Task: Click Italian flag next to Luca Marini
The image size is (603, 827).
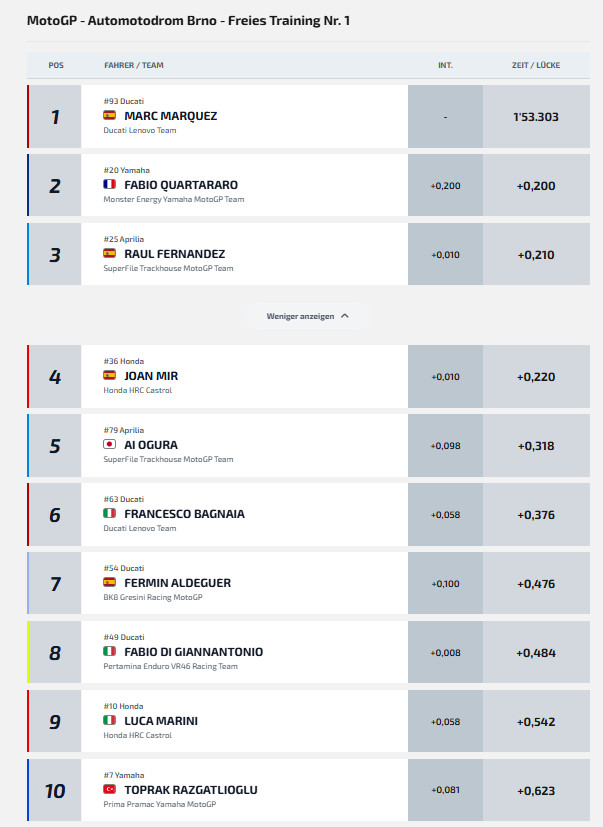Action: click(109, 720)
